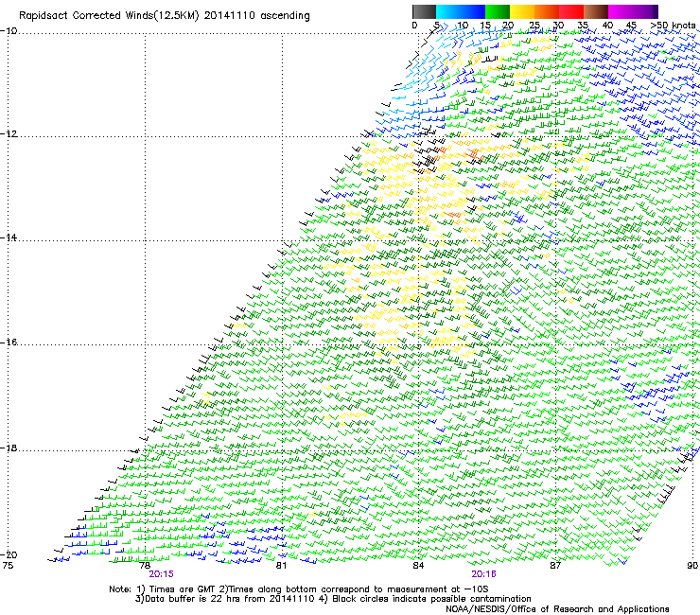Image resolution: width=700 pixels, height=615 pixels.
Task: Click the purple '20:15' swath time label
Action: tap(161, 574)
